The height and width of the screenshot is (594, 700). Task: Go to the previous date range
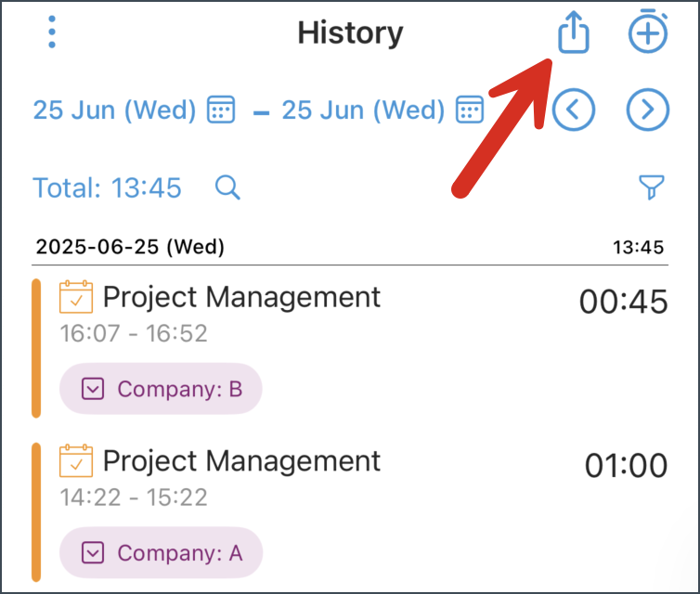tap(573, 110)
